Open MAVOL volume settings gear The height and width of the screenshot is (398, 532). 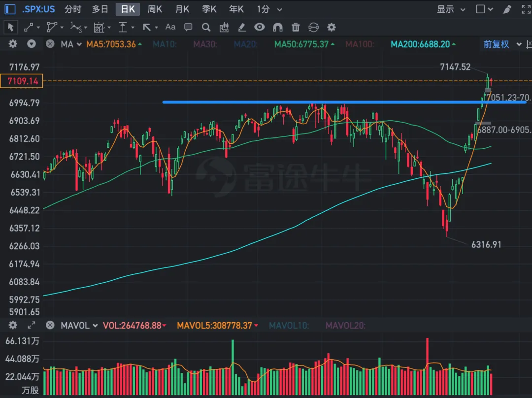pyautogui.click(x=13, y=325)
